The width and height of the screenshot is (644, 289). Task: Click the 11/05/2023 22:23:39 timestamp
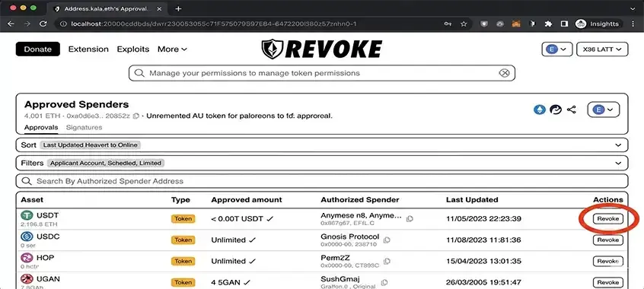click(484, 219)
